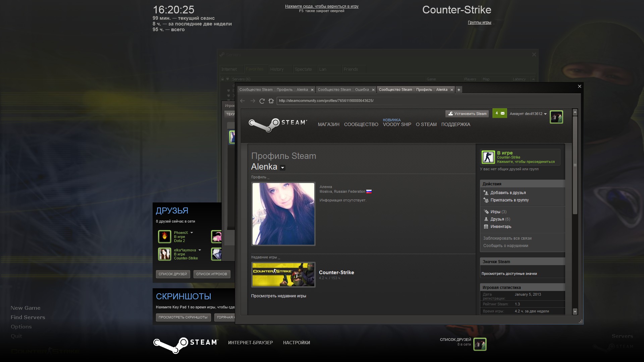Open the ПОДДЕРЖКА menu item
644x362 pixels.
[x=455, y=125]
